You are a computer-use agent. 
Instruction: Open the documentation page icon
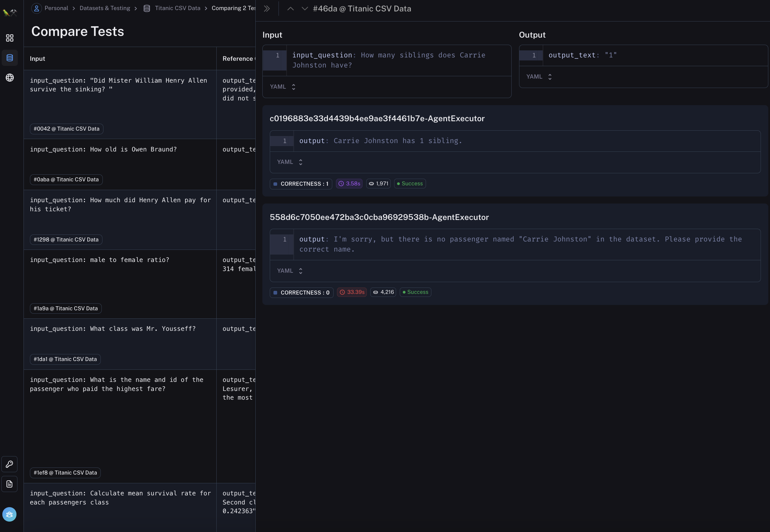coord(9,484)
